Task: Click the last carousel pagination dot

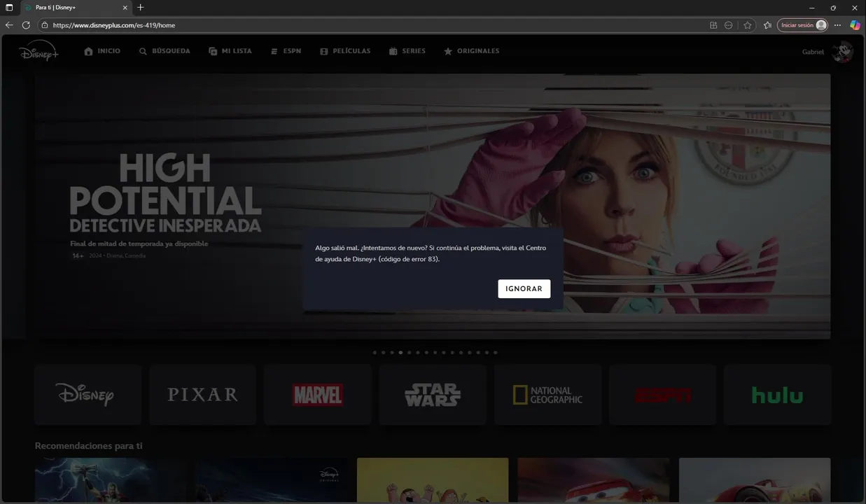Action: (496, 353)
